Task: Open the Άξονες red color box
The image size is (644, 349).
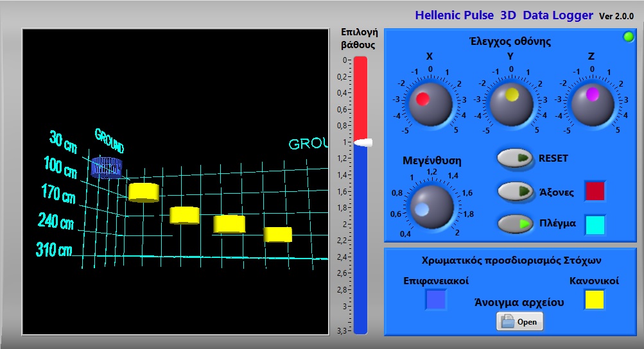Action: coord(595,191)
